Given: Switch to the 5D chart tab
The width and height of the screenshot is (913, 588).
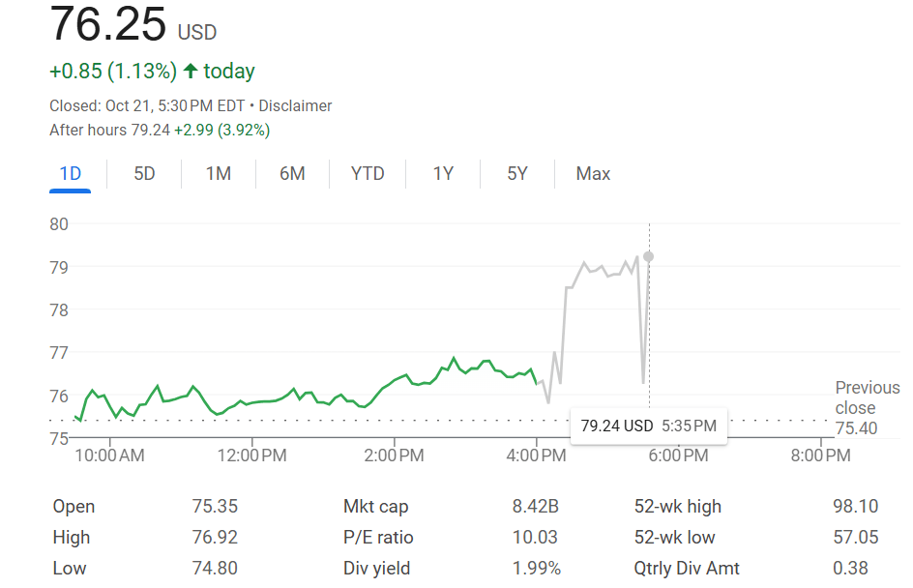Looking at the screenshot, I should point(144,174).
